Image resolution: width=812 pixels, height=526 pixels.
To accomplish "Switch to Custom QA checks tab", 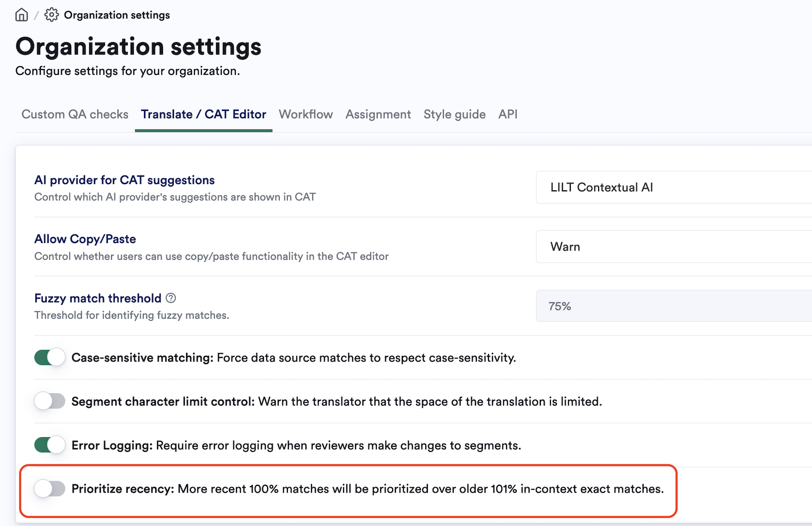I will point(75,114).
